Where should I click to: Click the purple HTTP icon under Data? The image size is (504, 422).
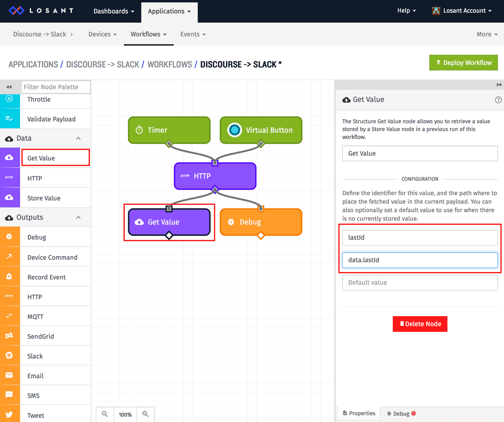pyautogui.click(x=10, y=178)
